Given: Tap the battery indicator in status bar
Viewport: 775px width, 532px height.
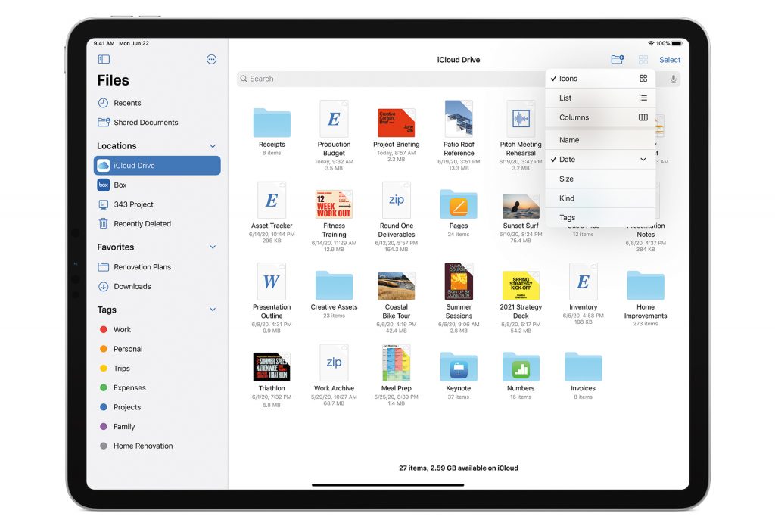Looking at the screenshot, I should [677, 43].
